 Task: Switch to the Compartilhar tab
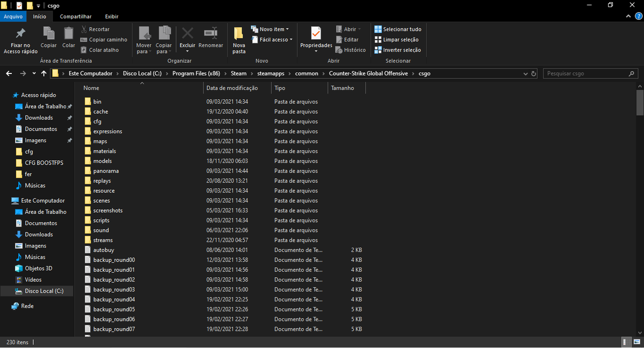point(76,17)
